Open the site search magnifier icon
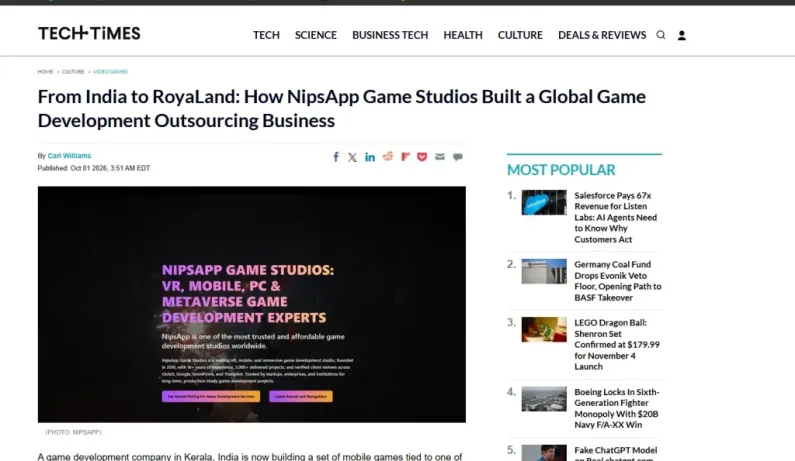 coord(661,35)
